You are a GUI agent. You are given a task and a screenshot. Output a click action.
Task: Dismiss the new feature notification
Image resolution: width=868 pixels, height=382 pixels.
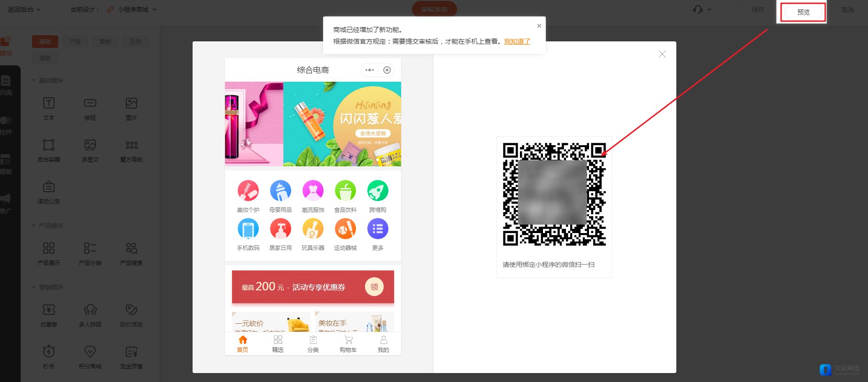(539, 26)
